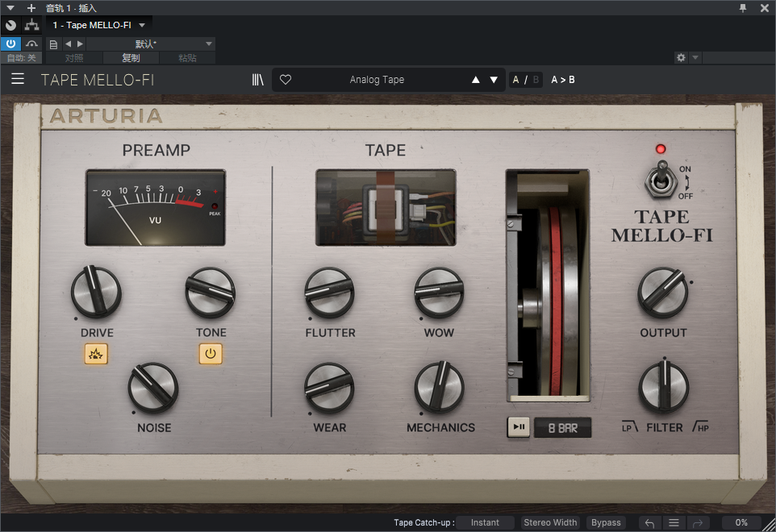Click the Analog Tape preset name

(x=378, y=80)
